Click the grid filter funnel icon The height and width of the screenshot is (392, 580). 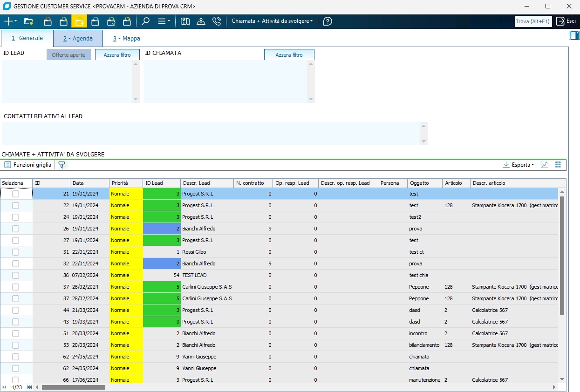coord(61,165)
